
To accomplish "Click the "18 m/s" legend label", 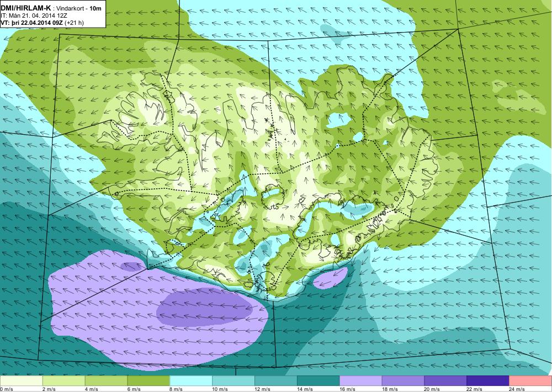I will point(390,389).
